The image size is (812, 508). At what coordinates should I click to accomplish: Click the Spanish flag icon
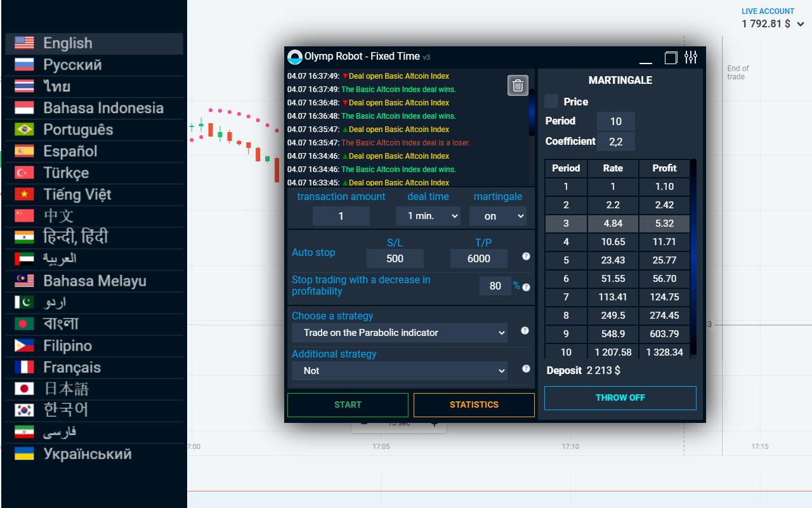coord(24,151)
